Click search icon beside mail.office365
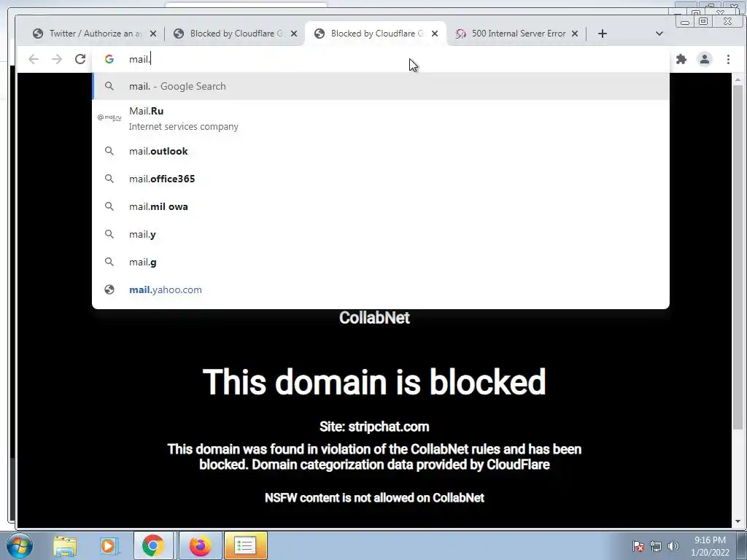 click(x=109, y=179)
